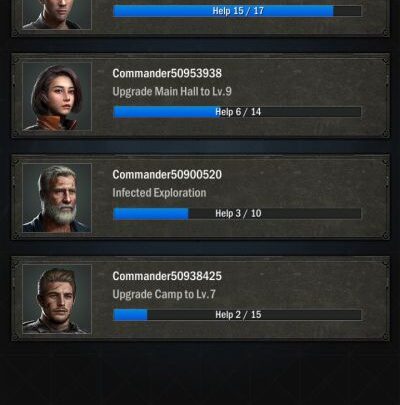Select Commander50938425's scarred-face avatar
The height and width of the screenshot is (405, 400).
pos(57,299)
